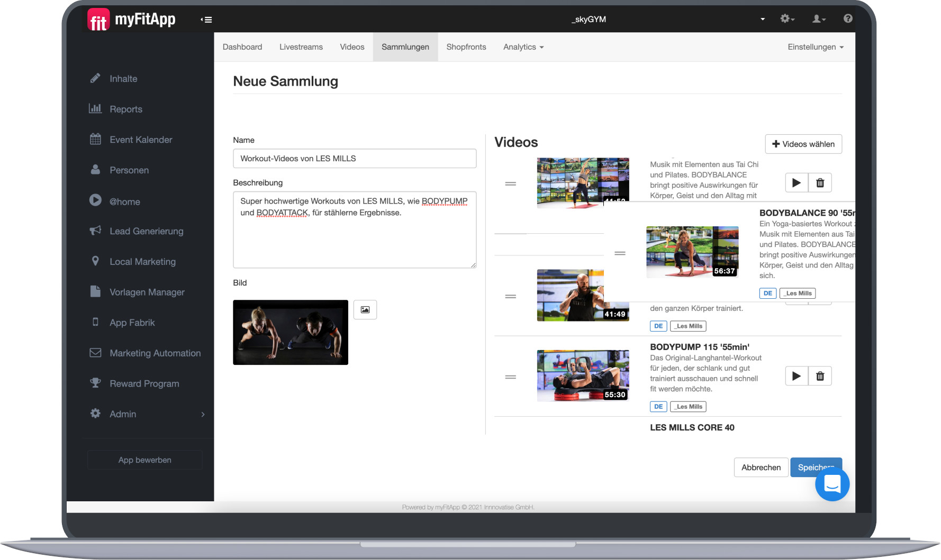Click the Admin gear icon in sidebar
This screenshot has height=560, width=941.
(x=95, y=414)
